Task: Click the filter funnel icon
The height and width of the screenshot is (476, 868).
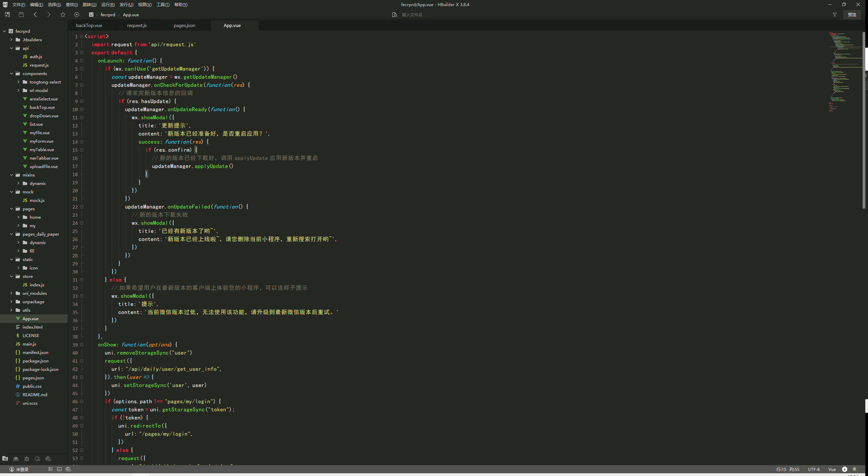Action: tap(835, 15)
